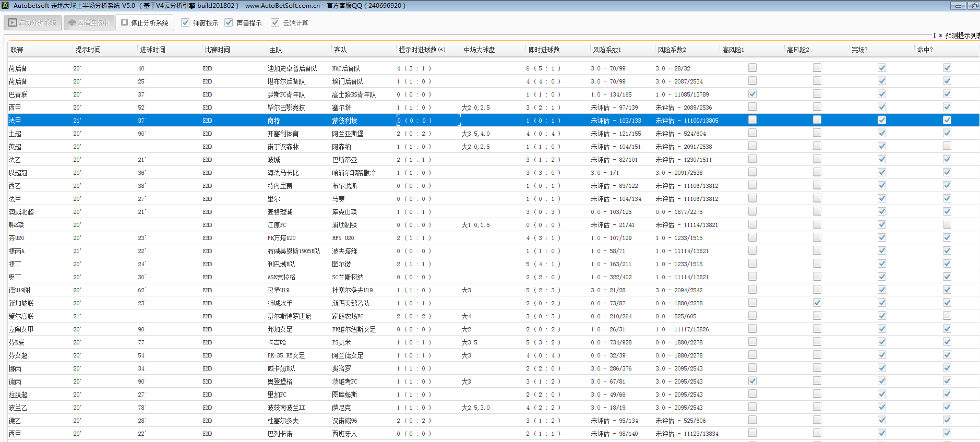The width and height of the screenshot is (980, 442).
Task: Turn off the 声音提示 checkbox
Action: pos(229,23)
